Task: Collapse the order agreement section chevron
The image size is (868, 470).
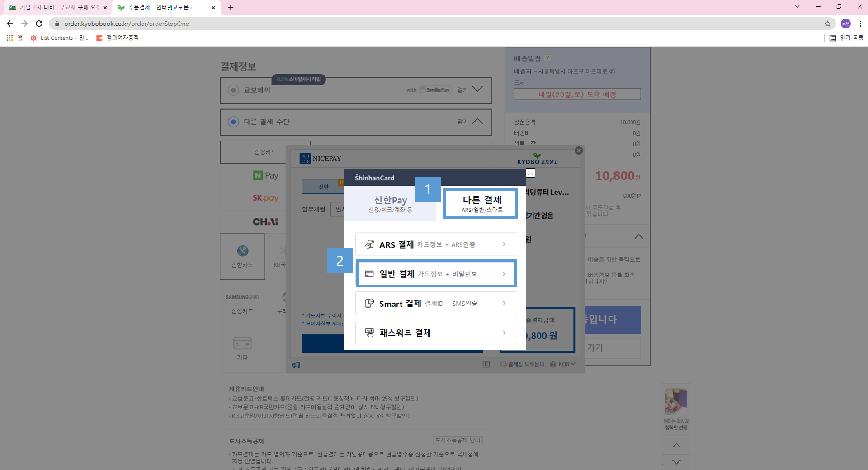Action: 638,236
